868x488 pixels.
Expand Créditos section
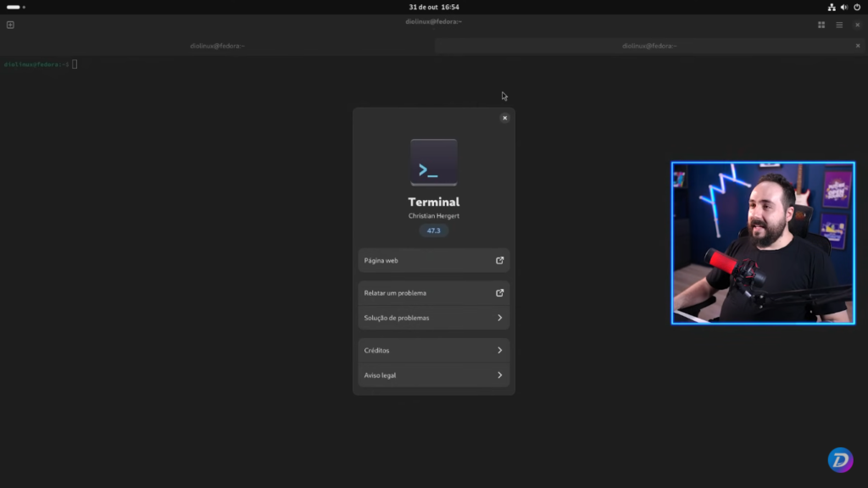(x=434, y=350)
